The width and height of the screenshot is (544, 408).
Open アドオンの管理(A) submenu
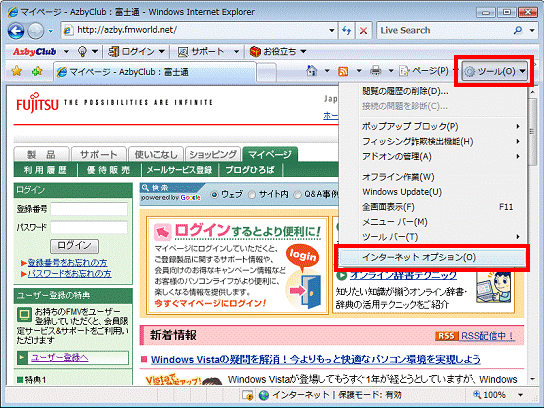coord(432,157)
